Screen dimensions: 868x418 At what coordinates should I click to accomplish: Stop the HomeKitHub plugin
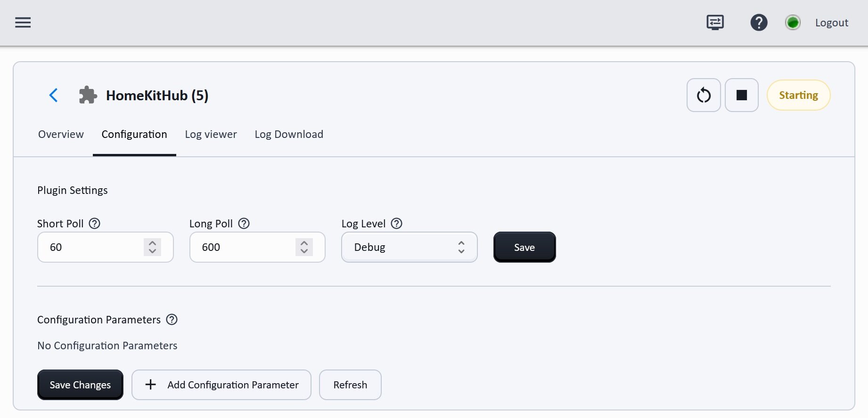[741, 95]
